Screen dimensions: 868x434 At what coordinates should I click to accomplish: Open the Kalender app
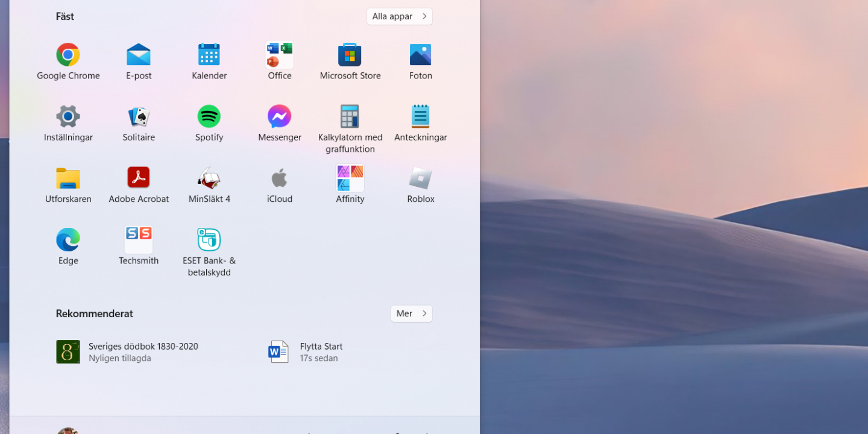tap(209, 61)
